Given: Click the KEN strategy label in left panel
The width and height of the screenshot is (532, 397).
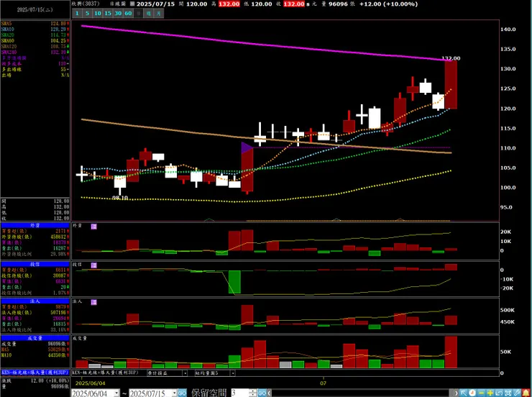Looking at the screenshot, I should point(35,373).
